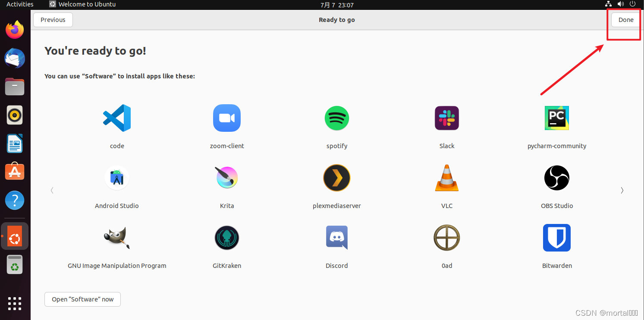The image size is (644, 320).
Task: Click the "Android Studio" label
Action: point(117,206)
